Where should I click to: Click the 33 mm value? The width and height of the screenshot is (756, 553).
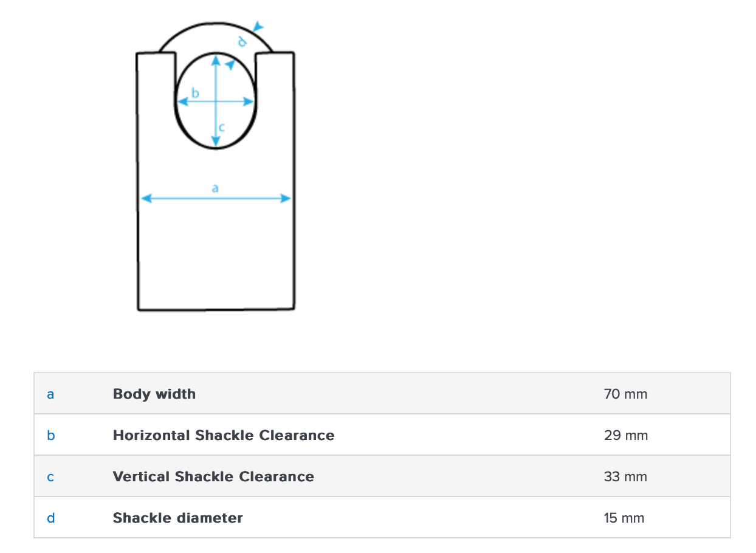click(625, 476)
